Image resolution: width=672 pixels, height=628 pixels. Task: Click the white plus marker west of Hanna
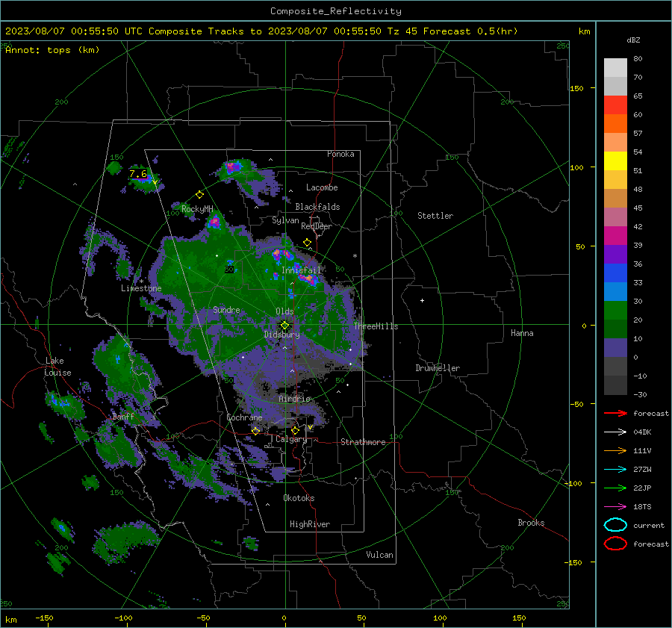[x=422, y=300]
